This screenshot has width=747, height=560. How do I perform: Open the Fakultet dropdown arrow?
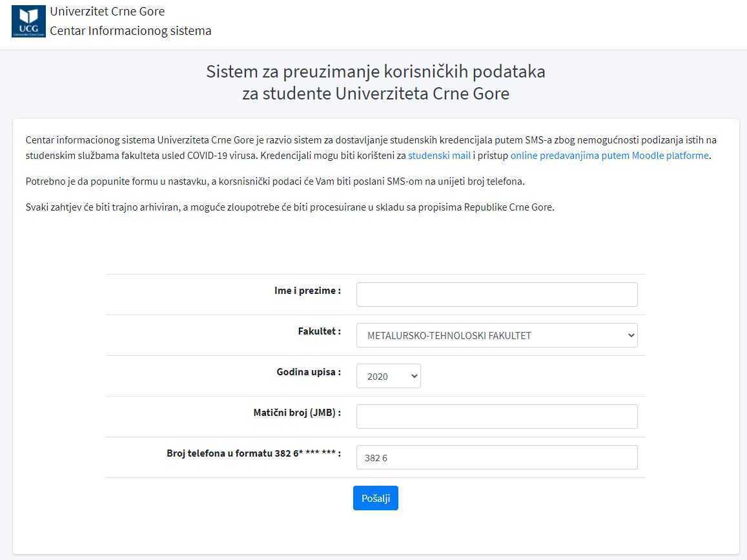631,335
